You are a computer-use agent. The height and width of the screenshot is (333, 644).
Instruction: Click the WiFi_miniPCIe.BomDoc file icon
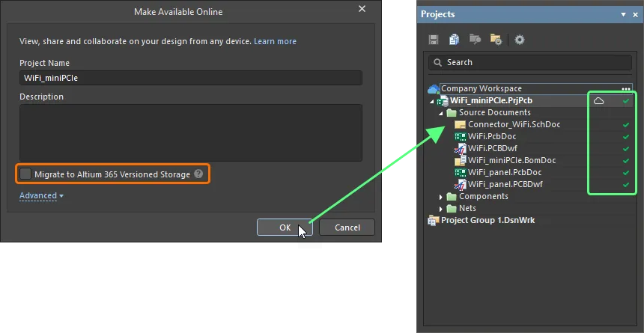click(x=460, y=160)
